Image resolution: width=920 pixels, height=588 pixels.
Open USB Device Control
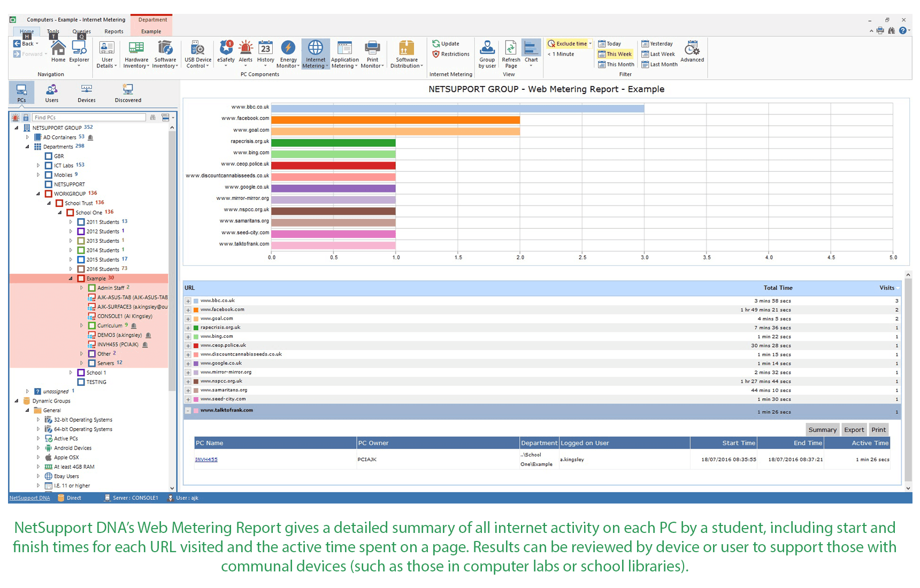[197, 52]
